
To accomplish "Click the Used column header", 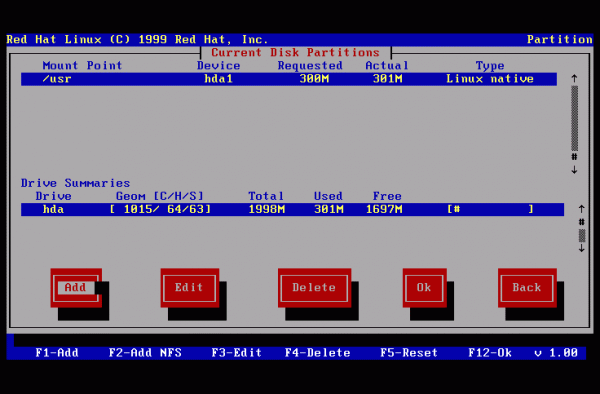I will [328, 196].
